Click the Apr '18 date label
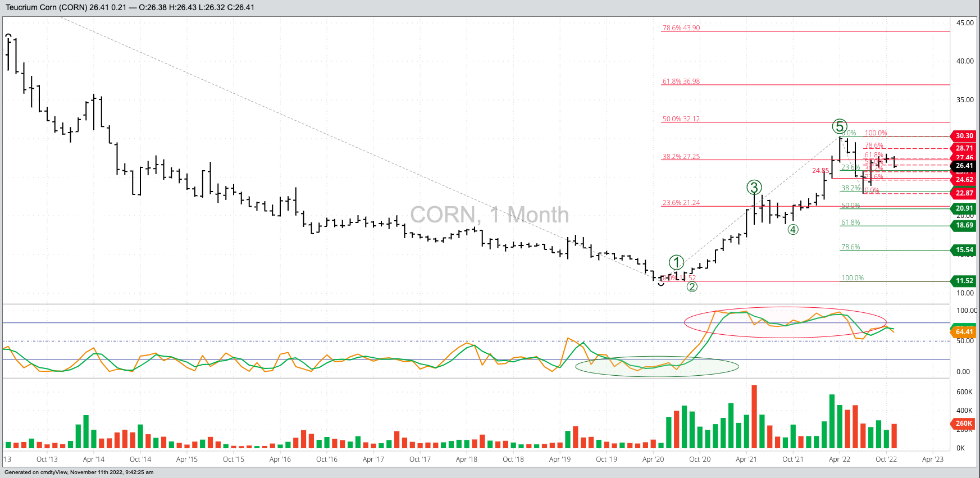 [x=467, y=459]
